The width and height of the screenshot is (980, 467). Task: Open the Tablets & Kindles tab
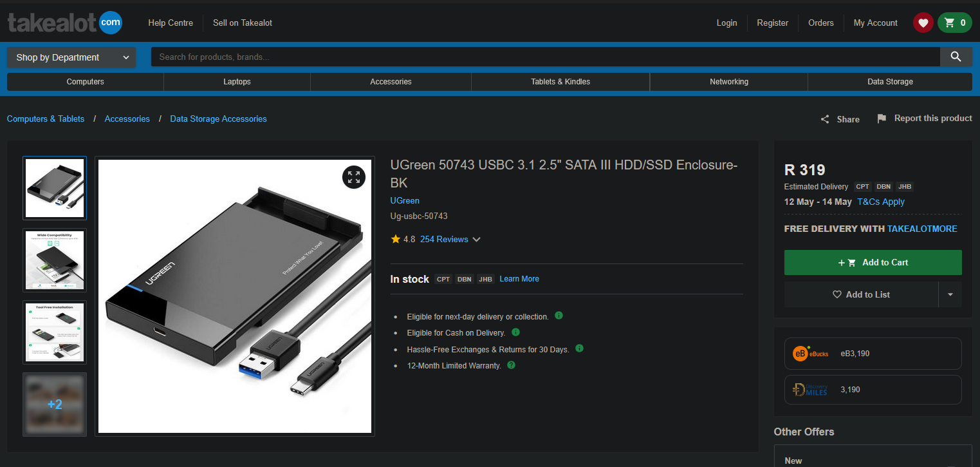tap(560, 82)
